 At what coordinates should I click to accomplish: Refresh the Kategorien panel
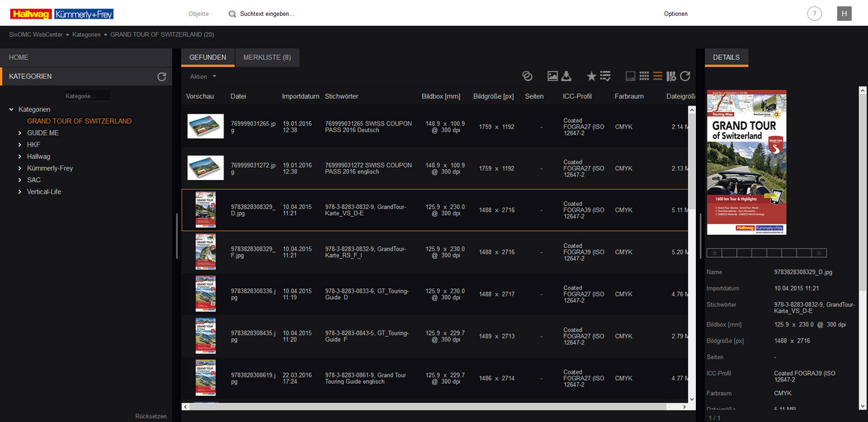pyautogui.click(x=162, y=77)
